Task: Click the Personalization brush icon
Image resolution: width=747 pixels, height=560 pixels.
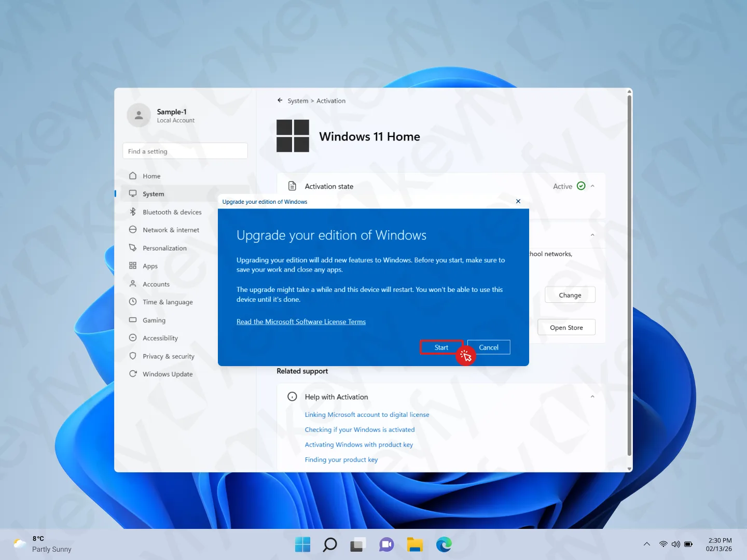Action: coord(133,248)
